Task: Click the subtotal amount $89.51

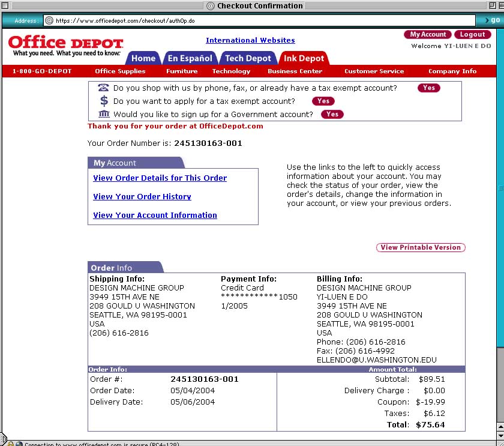Action: click(431, 379)
